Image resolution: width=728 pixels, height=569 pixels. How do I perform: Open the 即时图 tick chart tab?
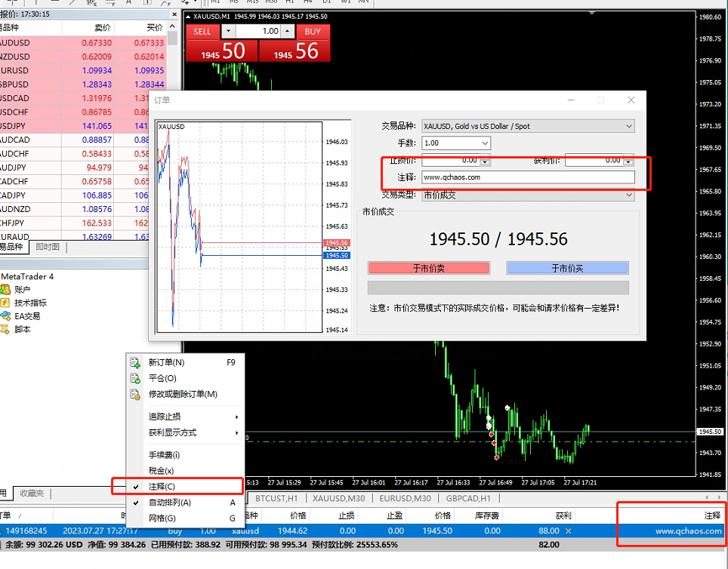pyautogui.click(x=48, y=247)
